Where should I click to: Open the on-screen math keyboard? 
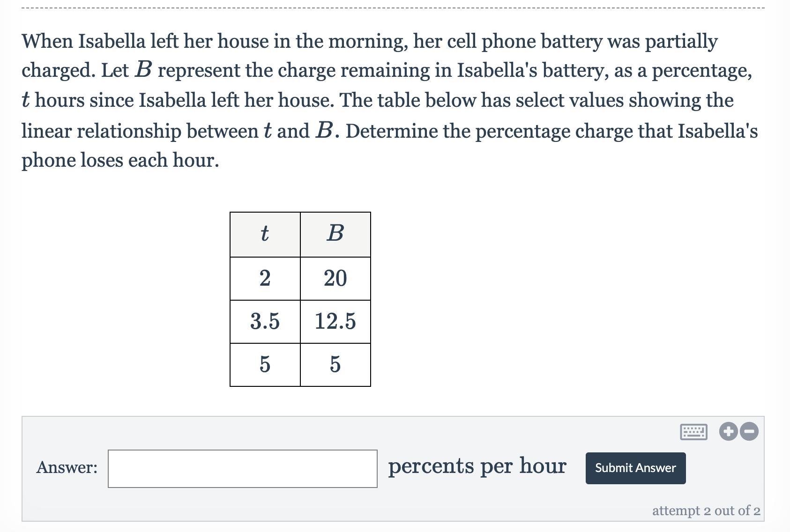[x=693, y=431]
